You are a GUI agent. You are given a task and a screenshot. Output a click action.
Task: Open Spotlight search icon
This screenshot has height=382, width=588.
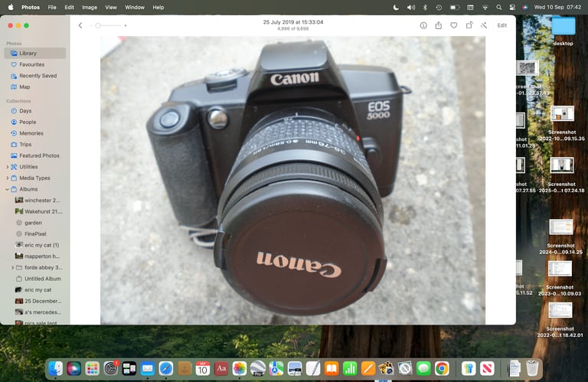point(498,7)
